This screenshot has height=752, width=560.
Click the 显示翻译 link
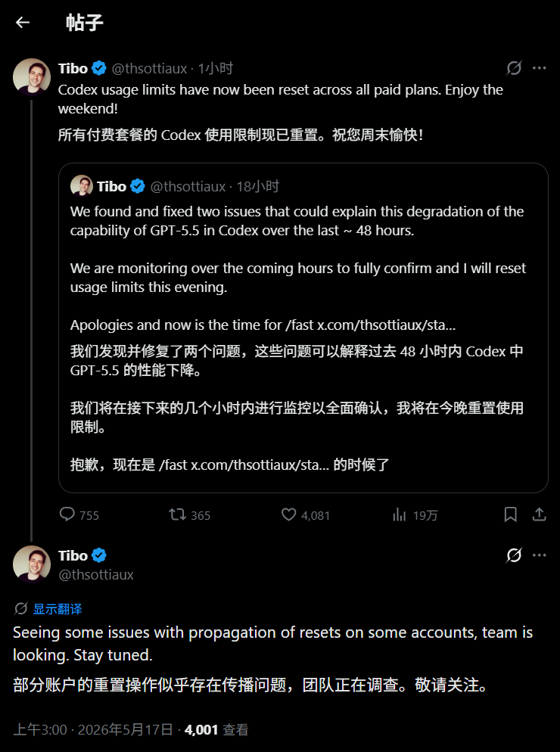57,609
